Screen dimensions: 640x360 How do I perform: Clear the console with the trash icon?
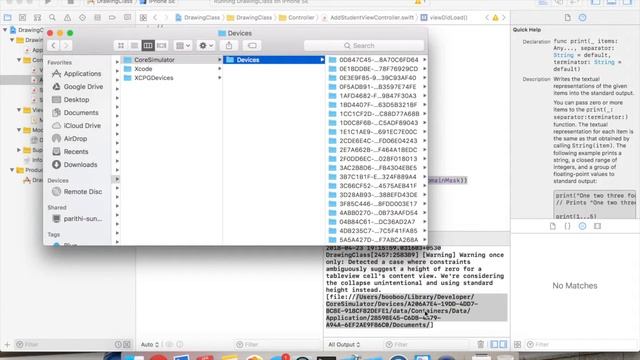click(x=480, y=344)
